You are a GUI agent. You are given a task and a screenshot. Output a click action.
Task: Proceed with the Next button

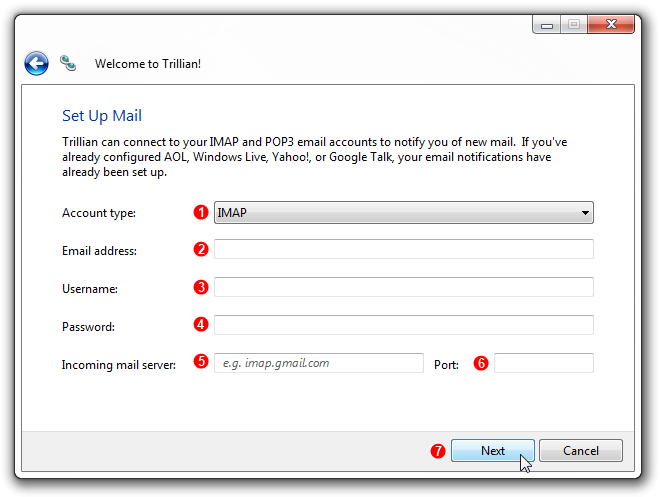pyautogui.click(x=492, y=451)
